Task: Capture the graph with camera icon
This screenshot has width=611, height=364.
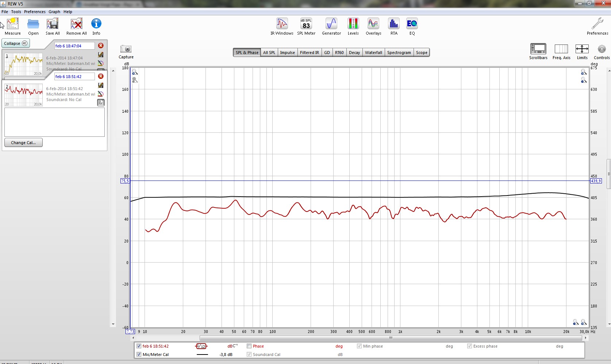Action: pyautogui.click(x=126, y=49)
